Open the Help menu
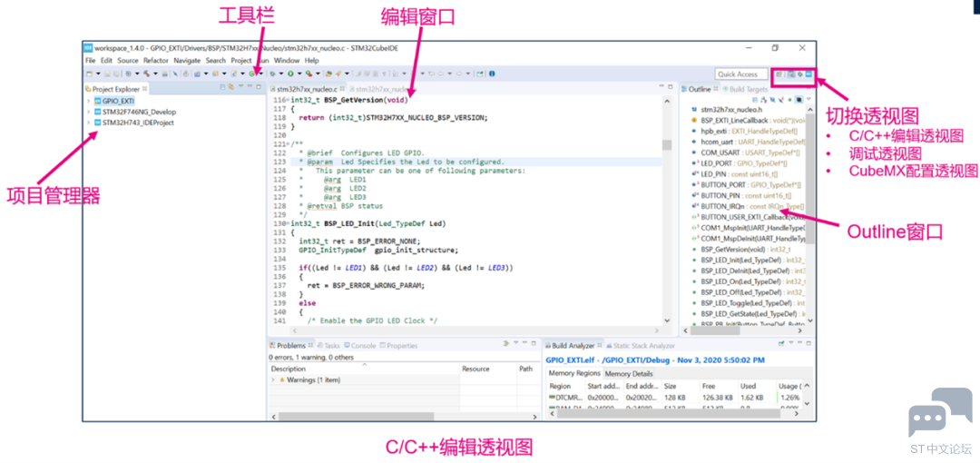 (311, 61)
